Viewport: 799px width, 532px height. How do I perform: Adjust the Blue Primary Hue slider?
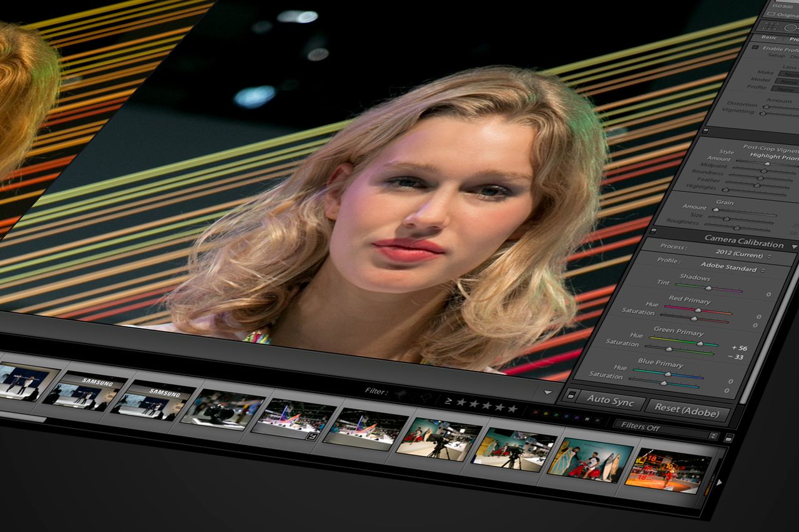click(x=668, y=374)
